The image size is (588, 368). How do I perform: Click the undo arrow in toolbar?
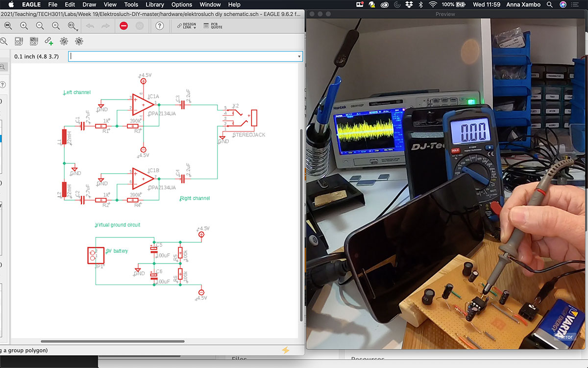tap(90, 26)
